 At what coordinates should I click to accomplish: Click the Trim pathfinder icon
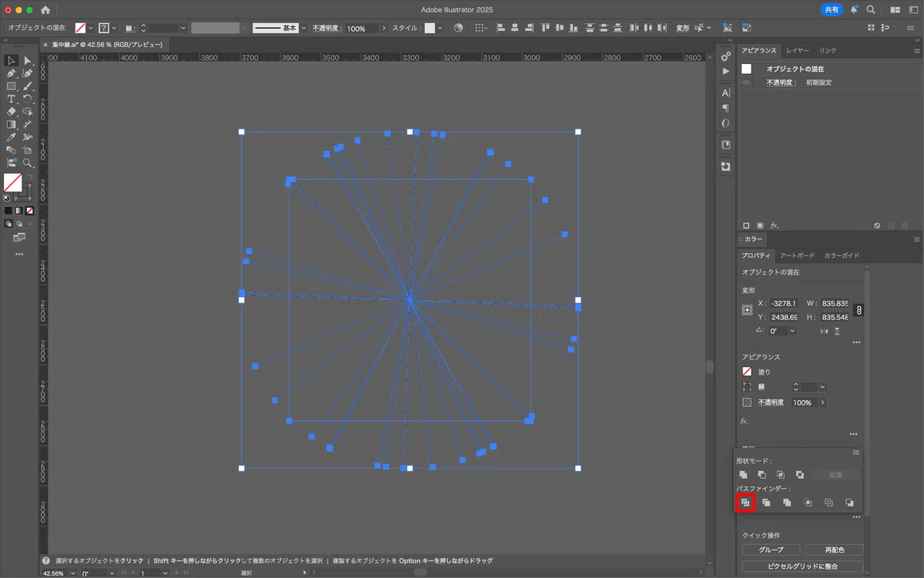point(766,503)
